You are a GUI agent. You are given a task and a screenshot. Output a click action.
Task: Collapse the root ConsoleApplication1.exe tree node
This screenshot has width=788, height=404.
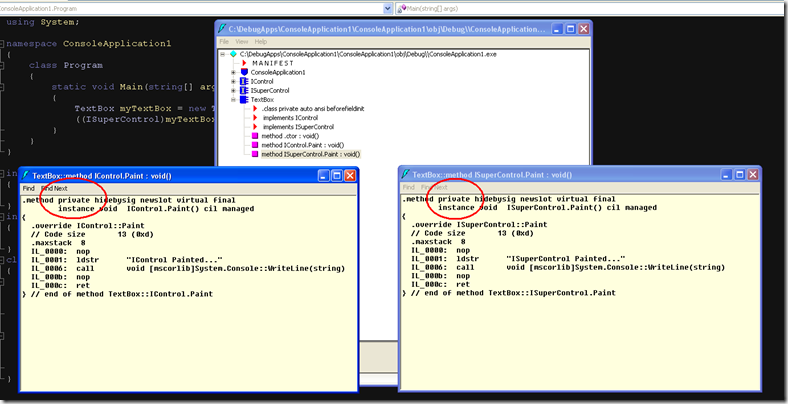click(x=223, y=54)
